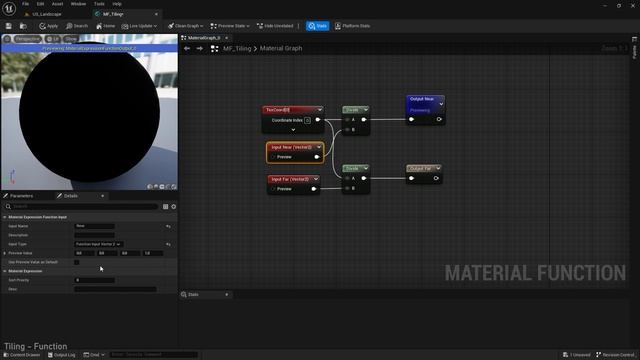Click the Input Near Preview output pin
640x360 pixels.
coord(317,157)
